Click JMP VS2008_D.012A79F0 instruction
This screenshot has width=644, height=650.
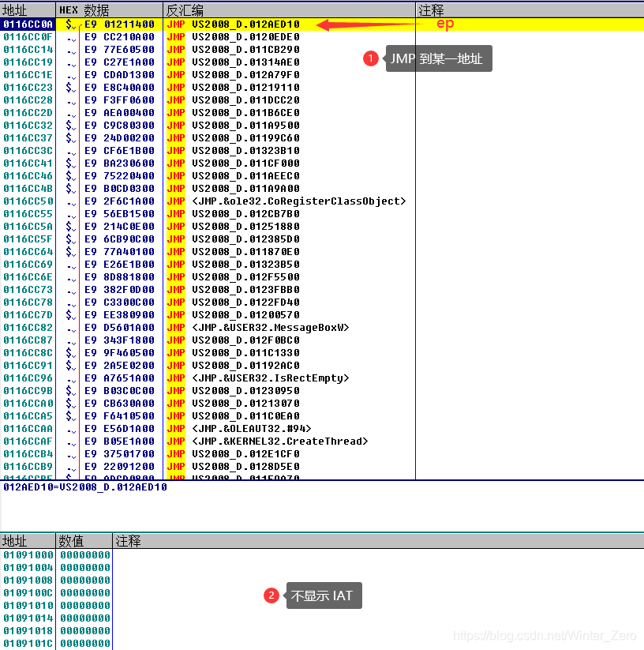[x=233, y=75]
